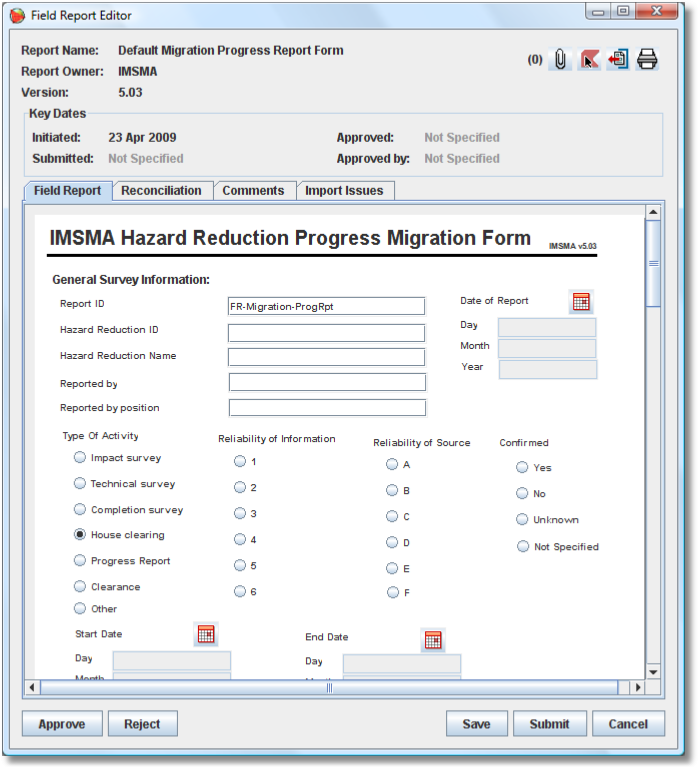The width and height of the screenshot is (699, 770).
Task: Click the paperclip attachments icon
Action: coord(561,60)
